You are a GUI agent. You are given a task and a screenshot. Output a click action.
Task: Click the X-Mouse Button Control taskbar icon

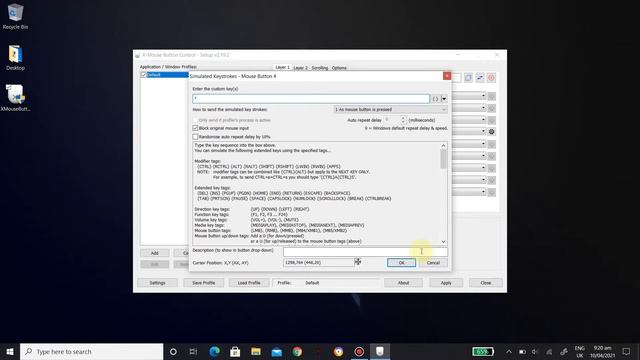point(380,351)
